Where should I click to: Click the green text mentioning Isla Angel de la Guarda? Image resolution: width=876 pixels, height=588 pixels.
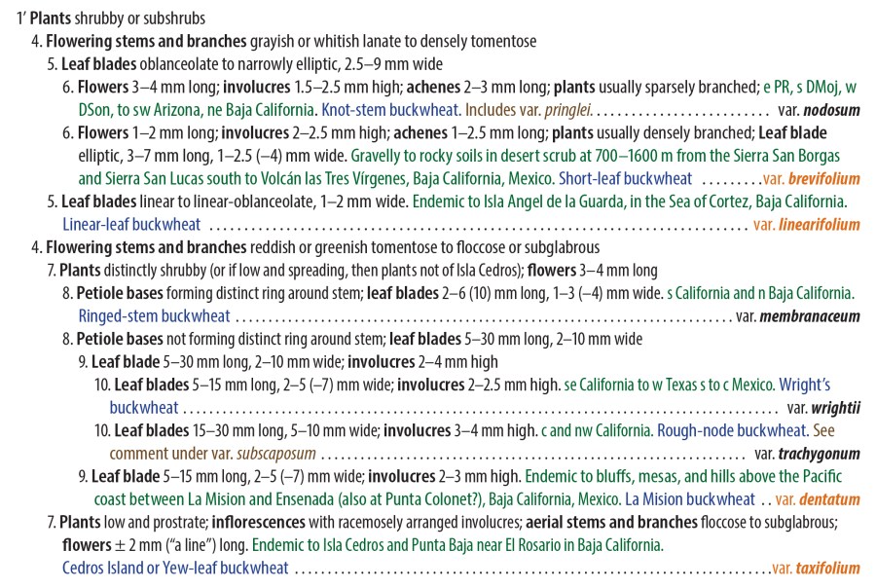coord(629,202)
